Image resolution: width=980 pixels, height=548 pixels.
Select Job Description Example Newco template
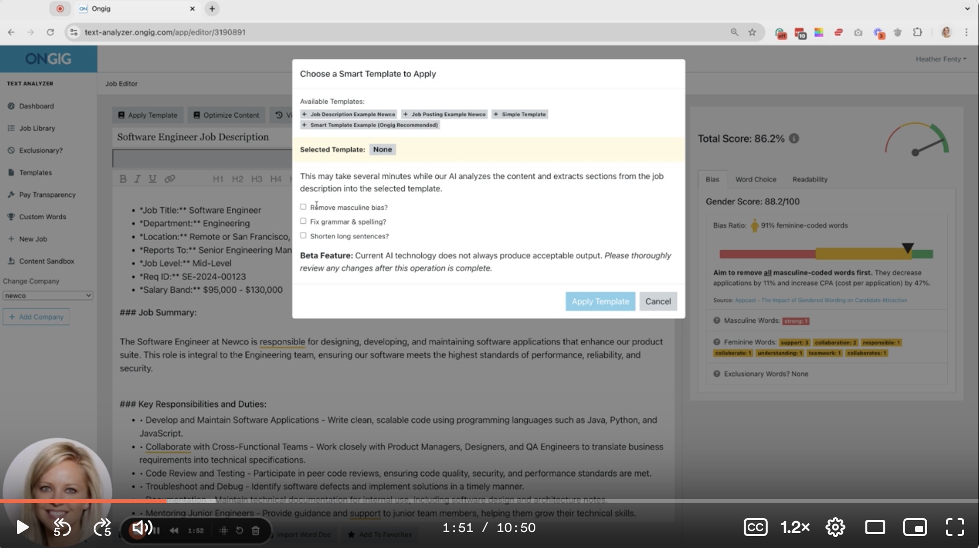pyautogui.click(x=348, y=114)
